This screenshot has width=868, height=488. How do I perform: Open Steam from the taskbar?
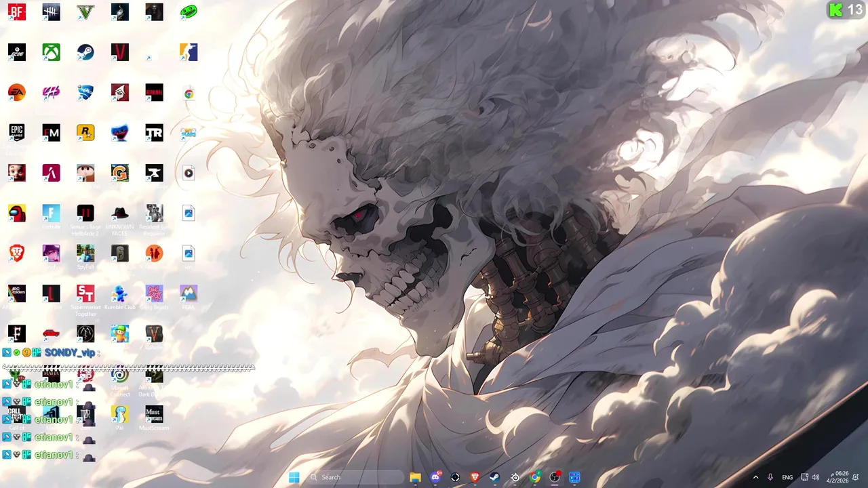[495, 477]
